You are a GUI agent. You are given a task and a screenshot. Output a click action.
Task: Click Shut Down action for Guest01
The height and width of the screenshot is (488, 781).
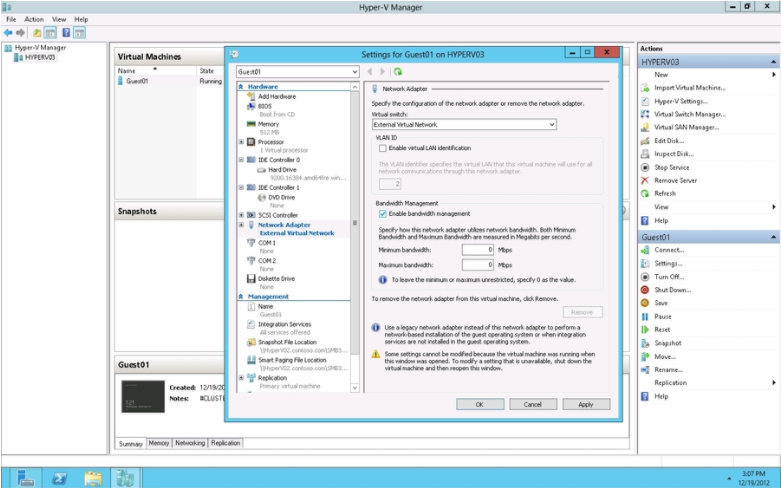click(672, 290)
